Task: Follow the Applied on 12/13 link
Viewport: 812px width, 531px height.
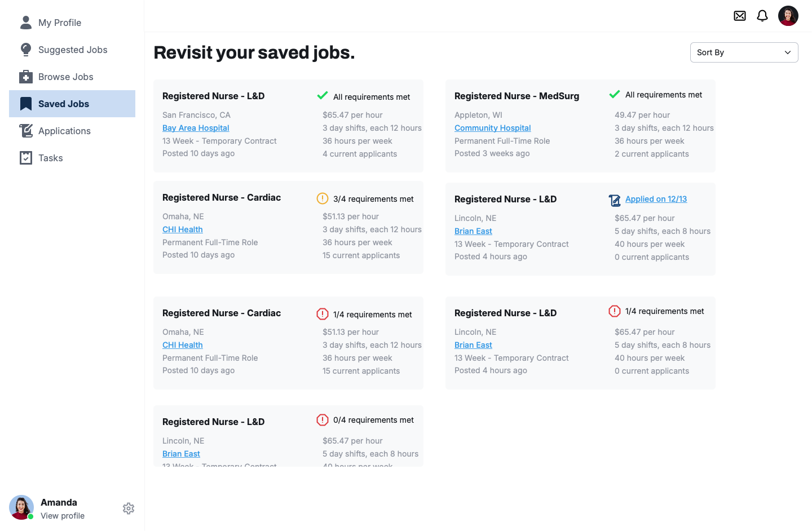Action: click(656, 199)
